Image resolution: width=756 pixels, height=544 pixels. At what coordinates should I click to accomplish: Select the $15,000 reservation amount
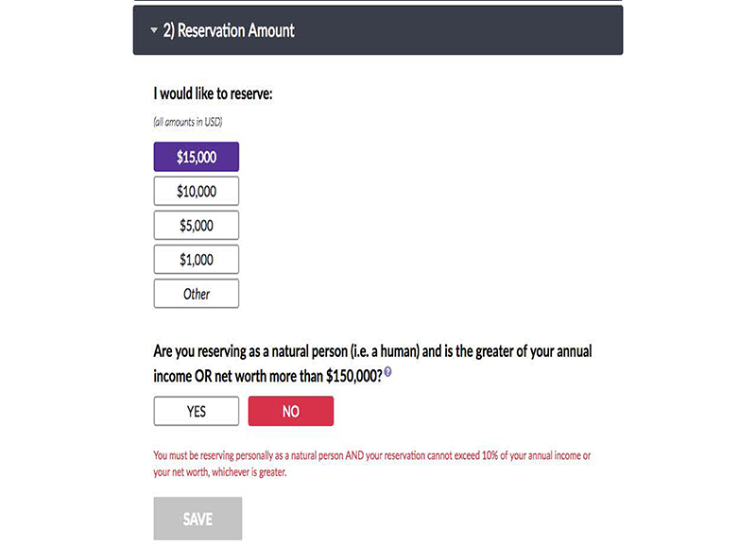[197, 157]
